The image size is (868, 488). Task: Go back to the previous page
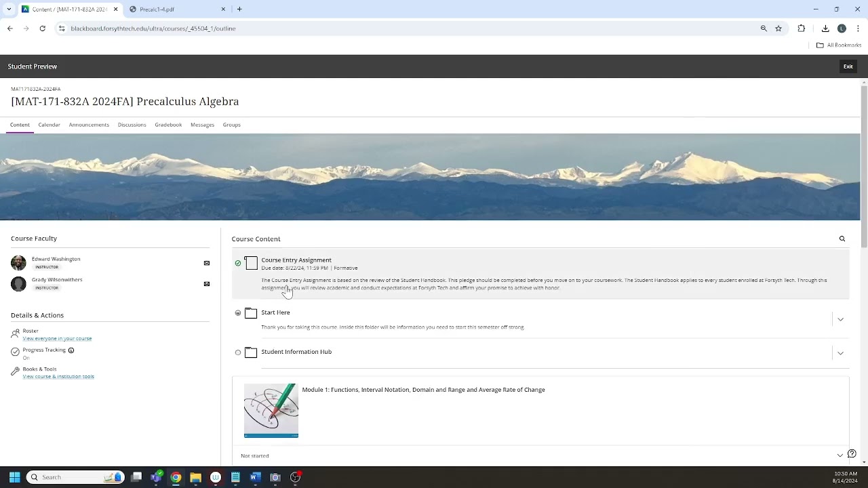[x=9, y=28]
